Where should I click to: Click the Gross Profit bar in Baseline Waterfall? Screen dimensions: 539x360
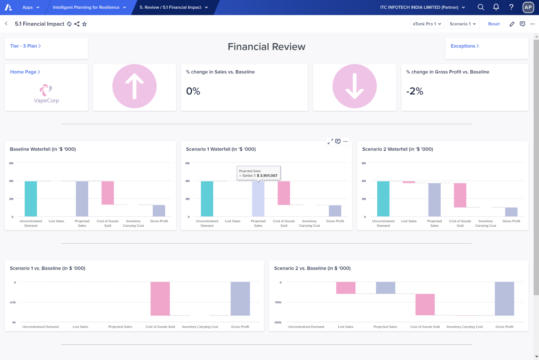coord(159,210)
